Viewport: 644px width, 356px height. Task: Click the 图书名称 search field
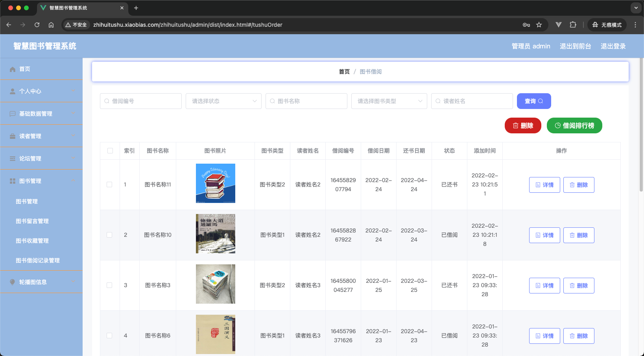(306, 101)
